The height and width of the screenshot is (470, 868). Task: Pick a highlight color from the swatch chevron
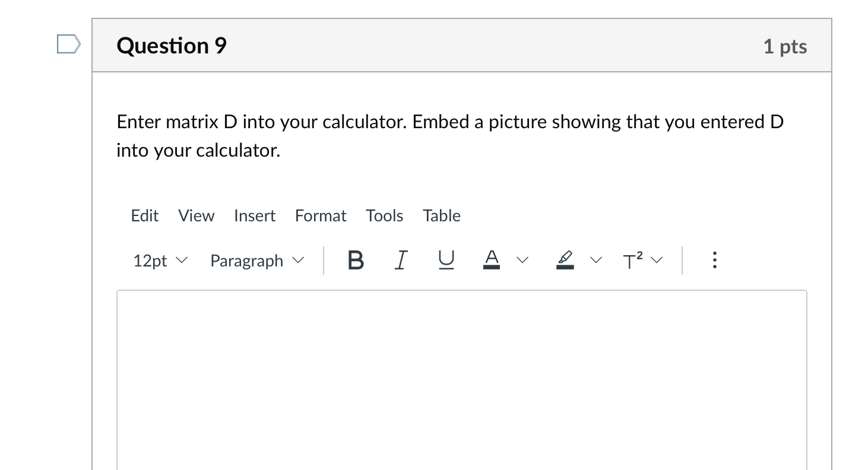[596, 260]
